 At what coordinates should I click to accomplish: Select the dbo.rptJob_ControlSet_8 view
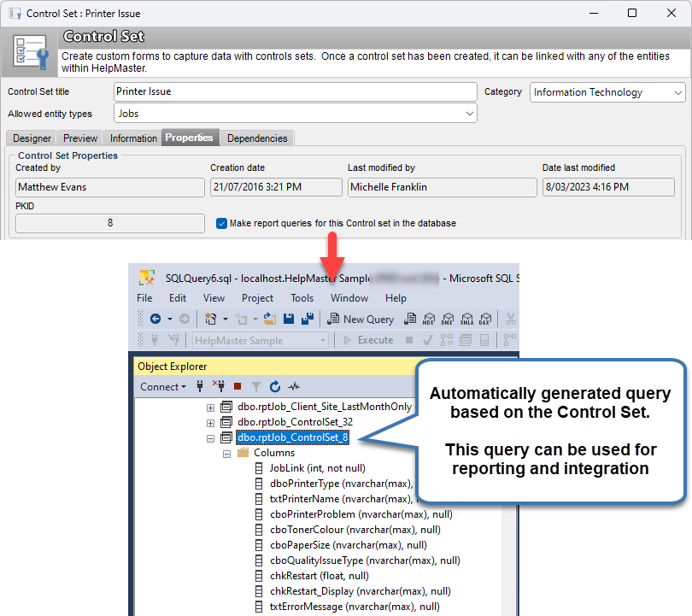292,437
